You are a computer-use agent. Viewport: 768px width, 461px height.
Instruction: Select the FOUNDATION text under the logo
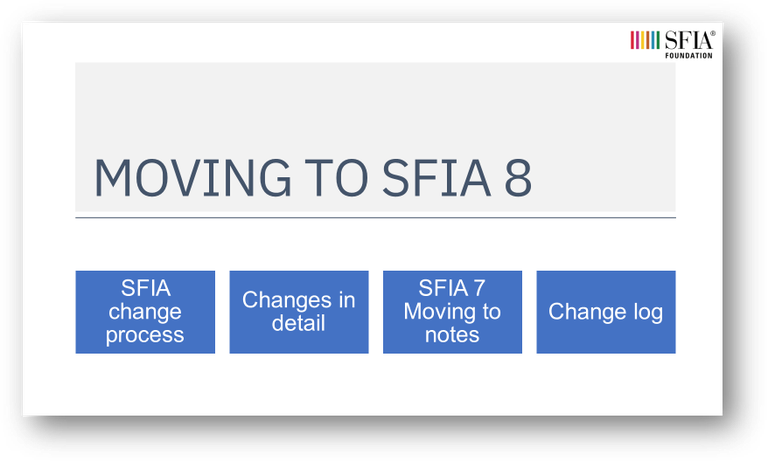pyautogui.click(x=689, y=55)
